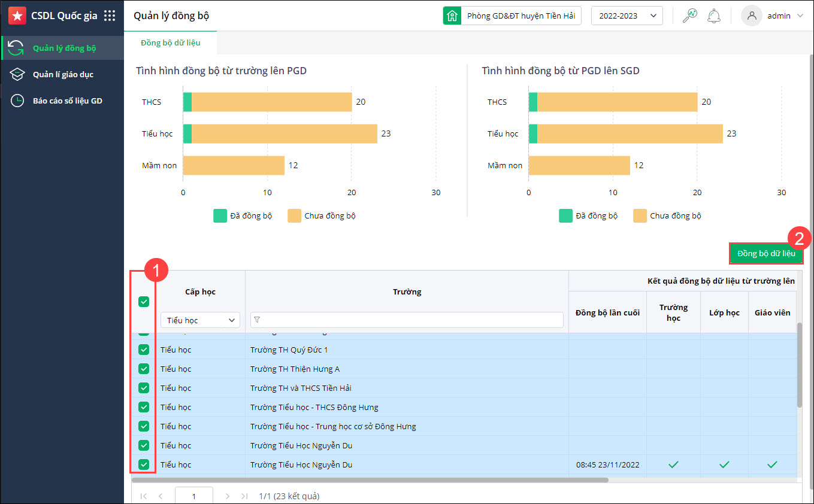Image resolution: width=814 pixels, height=504 pixels.
Task: Uncheck Trường TH Thiện Hưng A row
Action: point(144,369)
